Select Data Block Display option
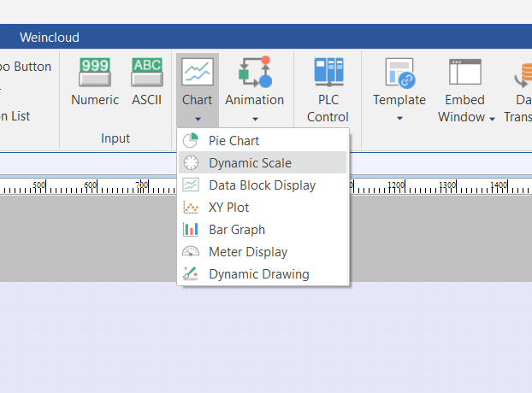This screenshot has width=532, height=393. 262,185
